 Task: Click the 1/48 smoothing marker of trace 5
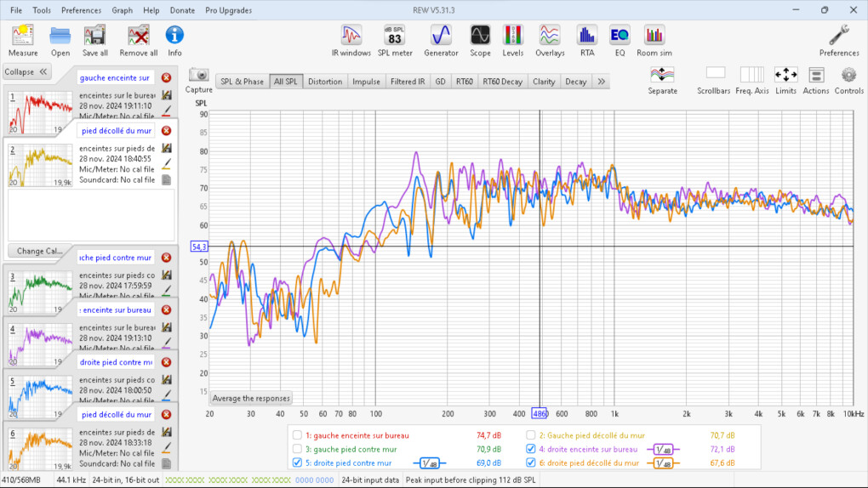(x=429, y=463)
